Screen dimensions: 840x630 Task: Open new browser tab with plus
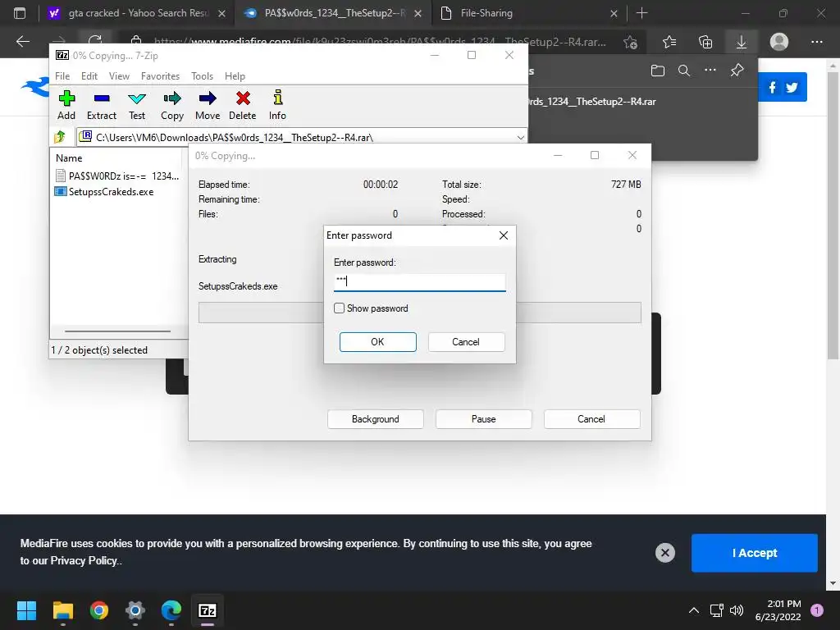[641, 13]
